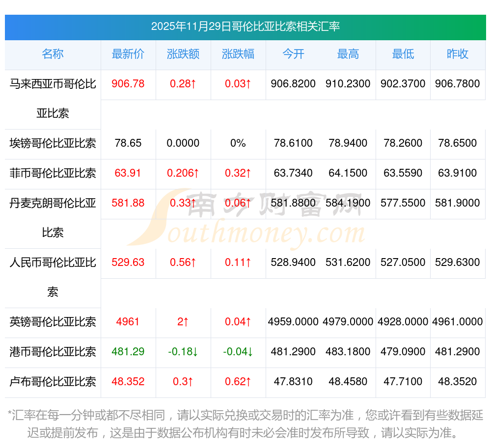The image size is (491, 448).
Task: Click the green 481.29 latest price
Action: point(128,352)
